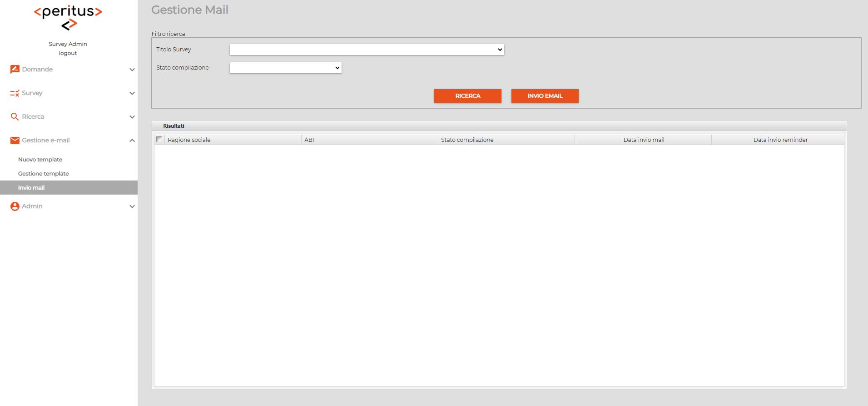The width and height of the screenshot is (868, 406).
Task: Open the Ricerca menu item
Action: [33, 116]
